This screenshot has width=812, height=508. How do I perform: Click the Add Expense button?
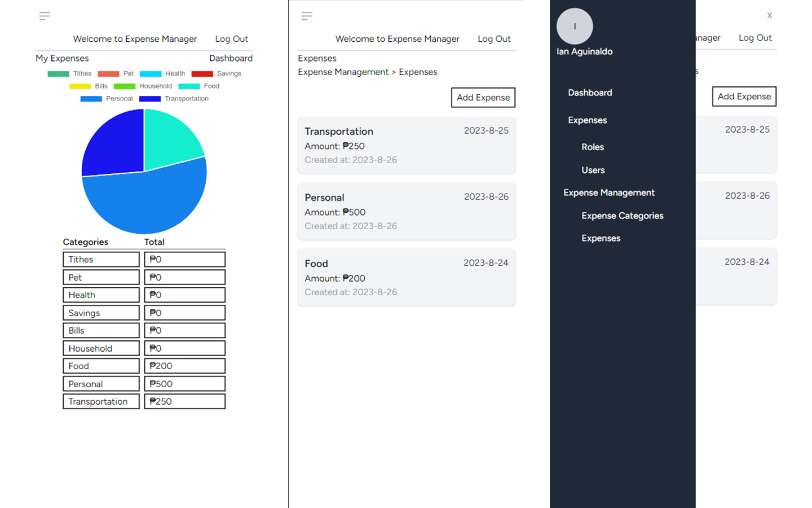click(x=483, y=97)
